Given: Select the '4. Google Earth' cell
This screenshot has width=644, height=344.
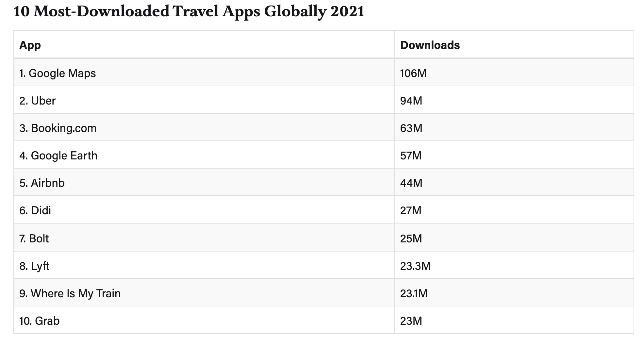Looking at the screenshot, I should (x=204, y=155).
